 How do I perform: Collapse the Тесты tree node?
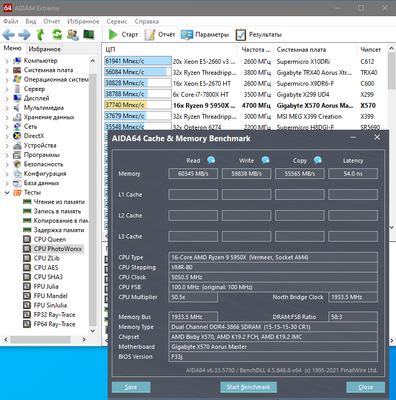click(x=7, y=192)
